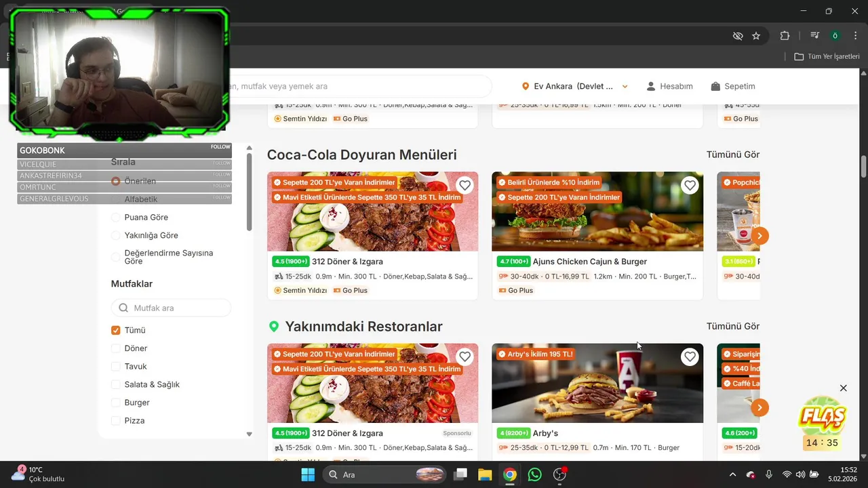Open Chrome from taskbar

(x=509, y=474)
